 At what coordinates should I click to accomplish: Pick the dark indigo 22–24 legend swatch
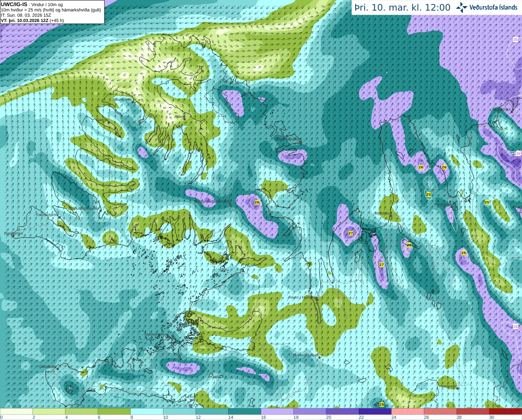[375, 411]
